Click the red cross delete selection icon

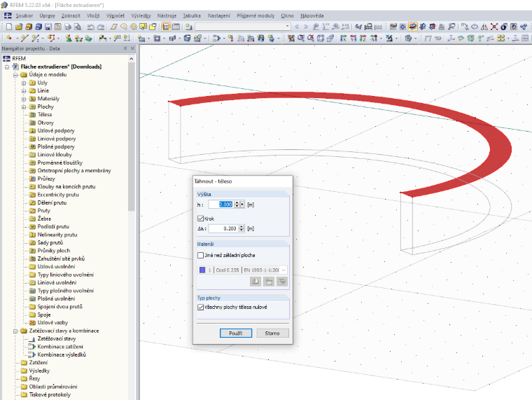(494, 27)
